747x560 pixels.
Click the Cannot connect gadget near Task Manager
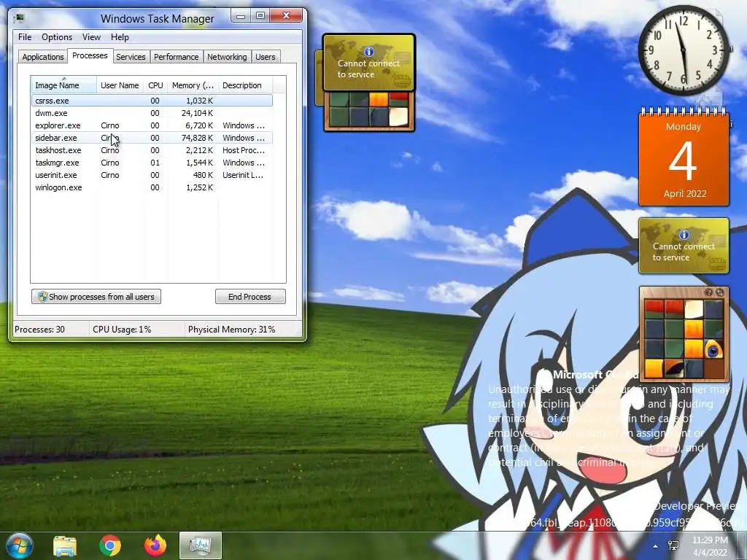coord(368,63)
